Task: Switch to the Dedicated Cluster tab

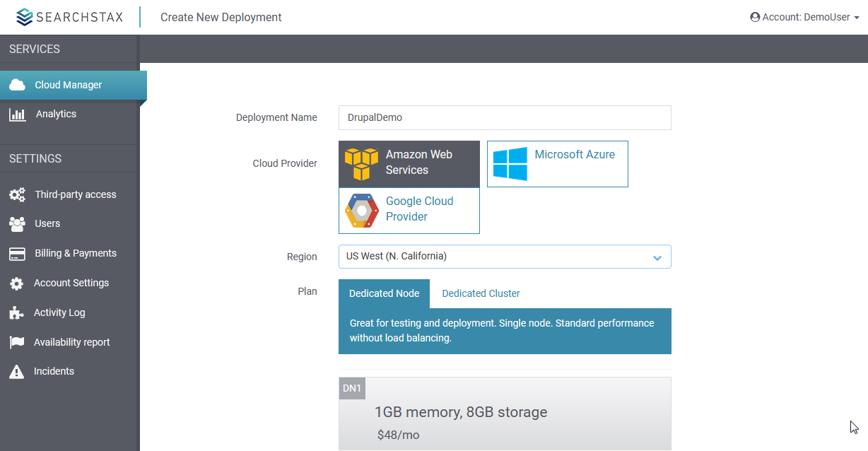Action: click(481, 293)
